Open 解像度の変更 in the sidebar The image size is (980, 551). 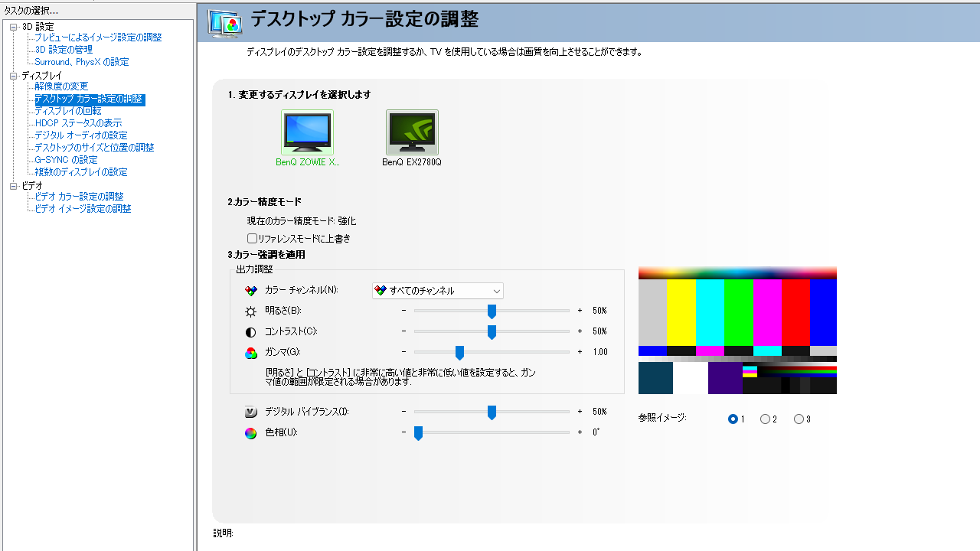click(61, 86)
